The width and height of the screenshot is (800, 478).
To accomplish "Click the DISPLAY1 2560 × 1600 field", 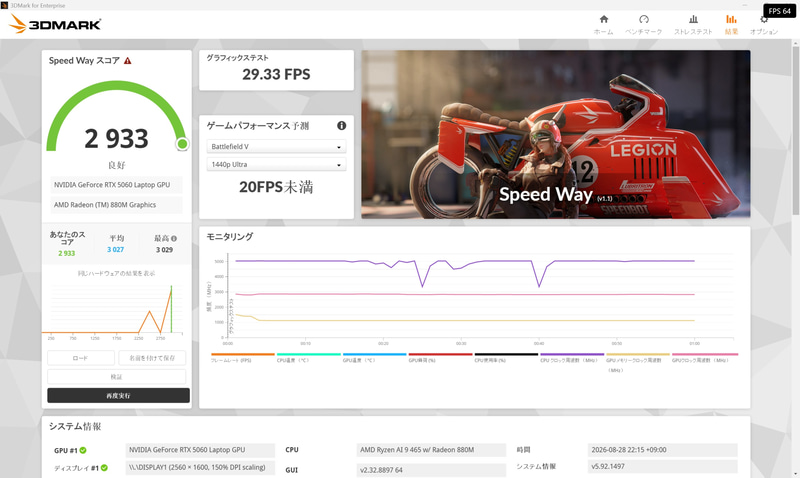I will pos(200,467).
